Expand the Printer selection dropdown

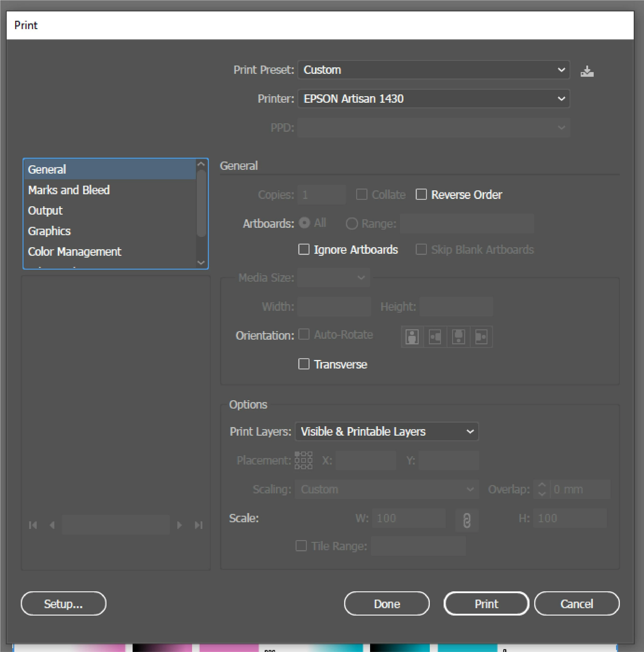pyautogui.click(x=434, y=98)
